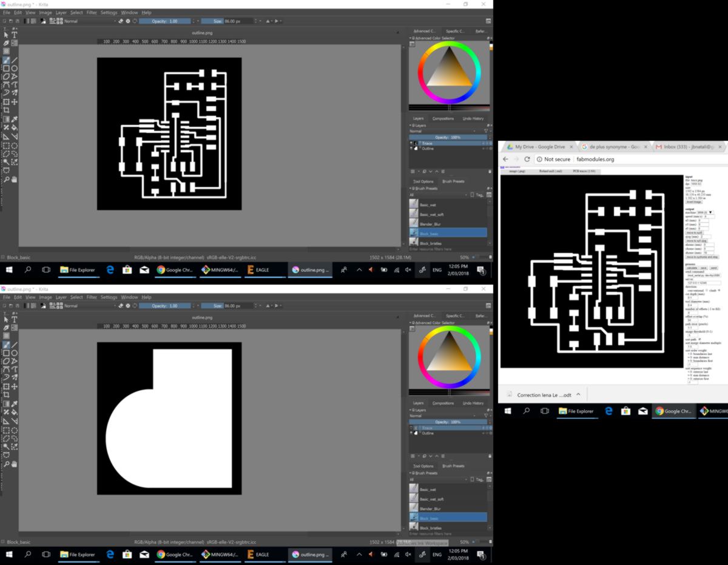Pick the Color Picker eyedropper in upper Krita window
Screen dimensions: 728x565
15,119
